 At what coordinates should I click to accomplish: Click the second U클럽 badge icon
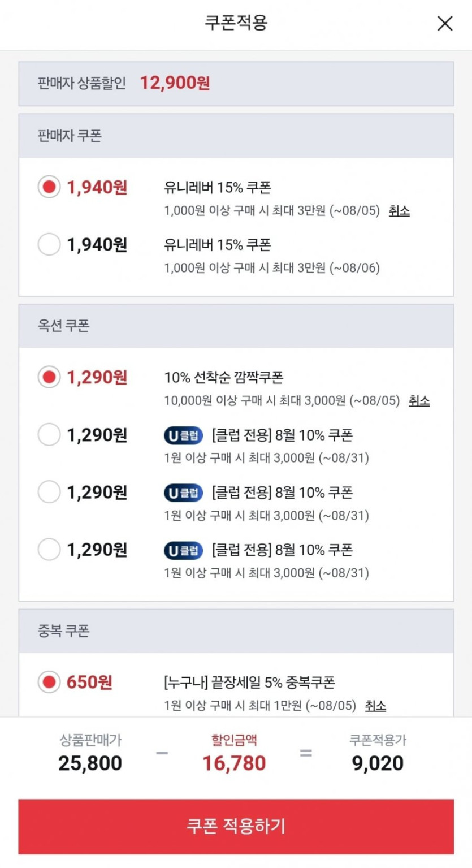[184, 493]
